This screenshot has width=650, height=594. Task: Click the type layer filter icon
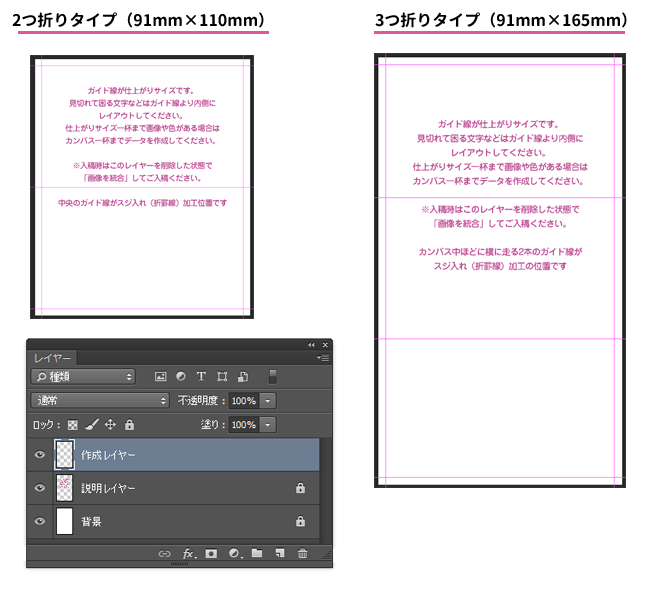click(200, 377)
